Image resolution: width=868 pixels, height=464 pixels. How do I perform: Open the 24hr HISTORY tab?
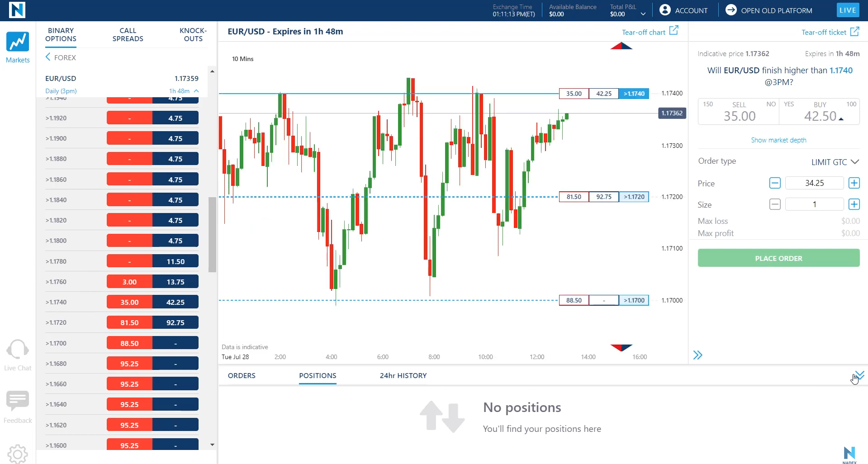pos(403,375)
